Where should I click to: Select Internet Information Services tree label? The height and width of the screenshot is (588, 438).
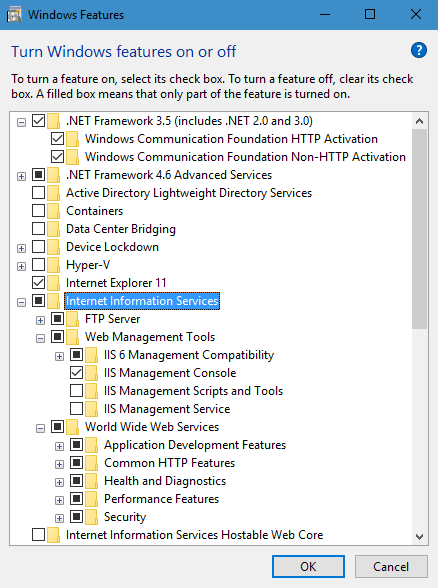pyautogui.click(x=142, y=301)
